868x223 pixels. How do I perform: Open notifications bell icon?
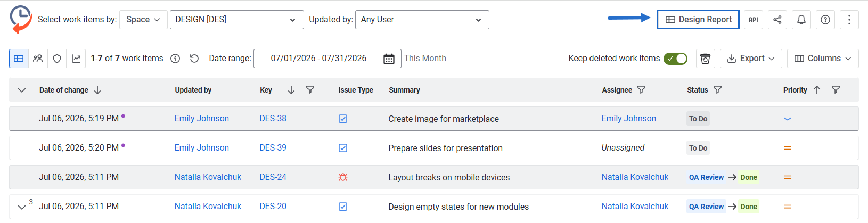tap(801, 20)
